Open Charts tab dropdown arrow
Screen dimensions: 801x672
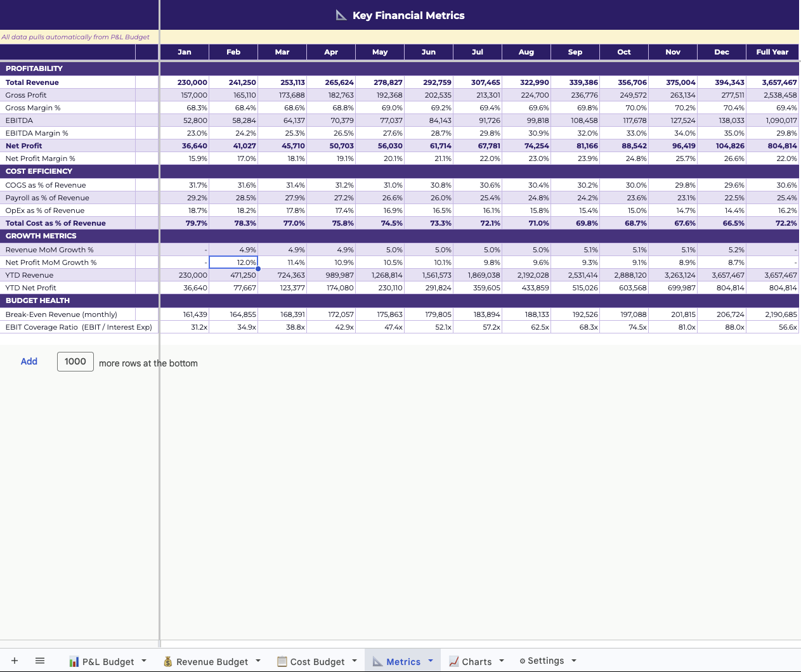tap(502, 661)
